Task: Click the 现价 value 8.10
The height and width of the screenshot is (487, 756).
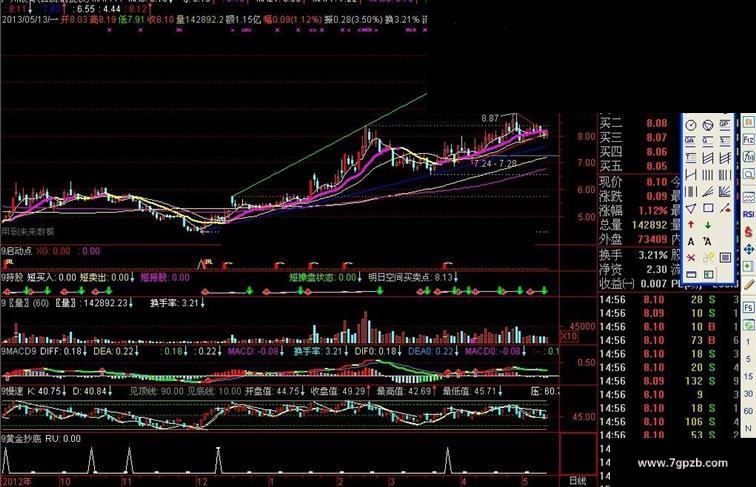Action: coord(657,182)
